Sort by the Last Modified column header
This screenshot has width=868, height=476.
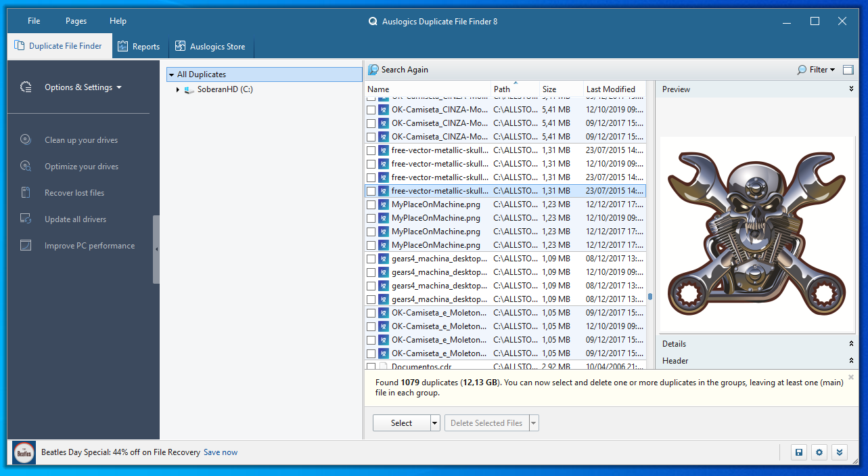click(614, 89)
